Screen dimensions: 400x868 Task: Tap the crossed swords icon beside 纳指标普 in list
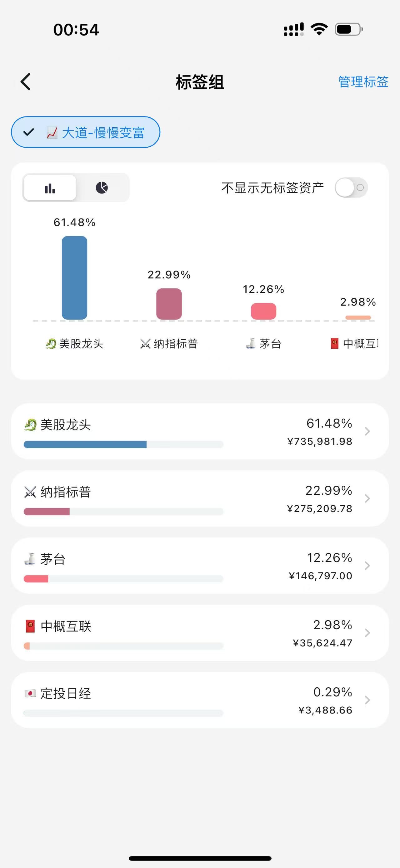pyautogui.click(x=30, y=492)
